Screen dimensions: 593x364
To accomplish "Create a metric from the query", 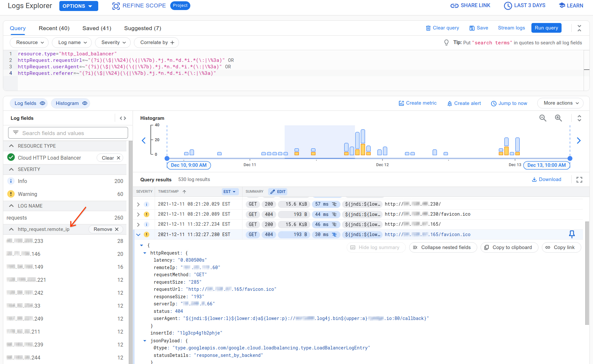I will [x=418, y=103].
